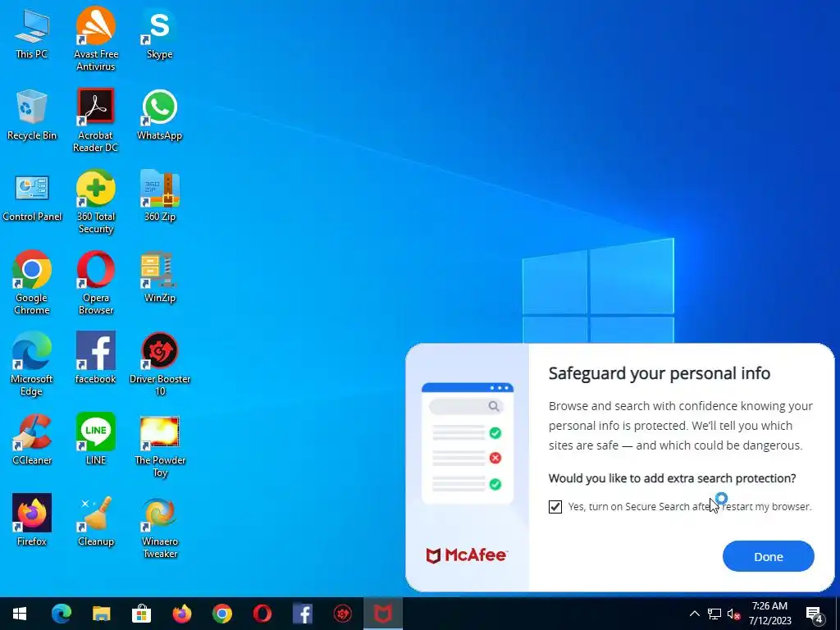Select the Microsoft Edge desktop shortcut
This screenshot has height=630, width=840.
pos(32,364)
